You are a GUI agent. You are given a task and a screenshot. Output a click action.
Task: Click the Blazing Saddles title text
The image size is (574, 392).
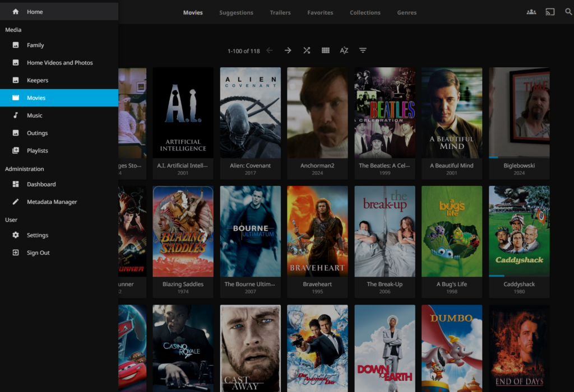(x=183, y=284)
